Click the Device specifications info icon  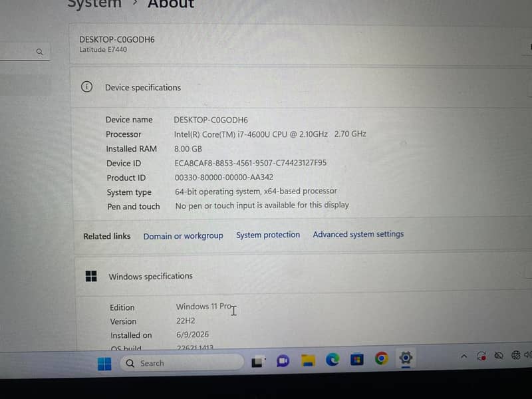(86, 87)
